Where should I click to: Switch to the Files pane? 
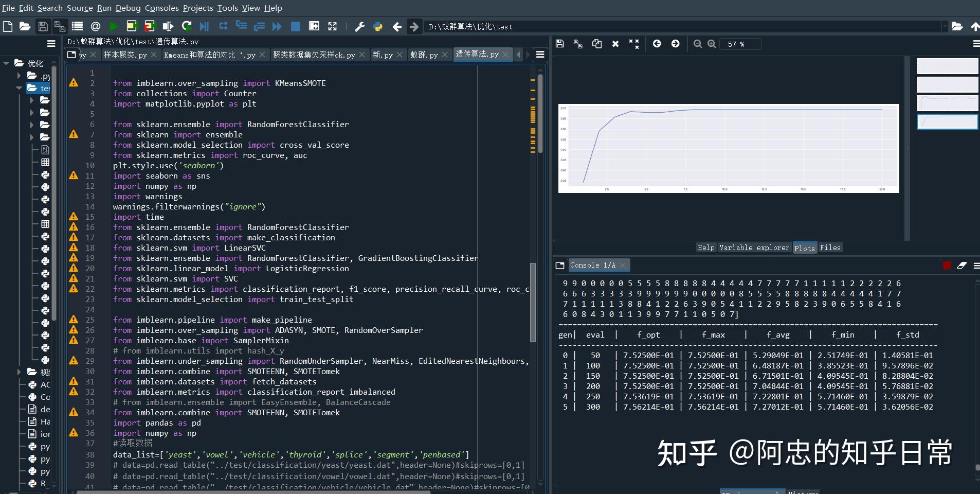pyautogui.click(x=830, y=248)
